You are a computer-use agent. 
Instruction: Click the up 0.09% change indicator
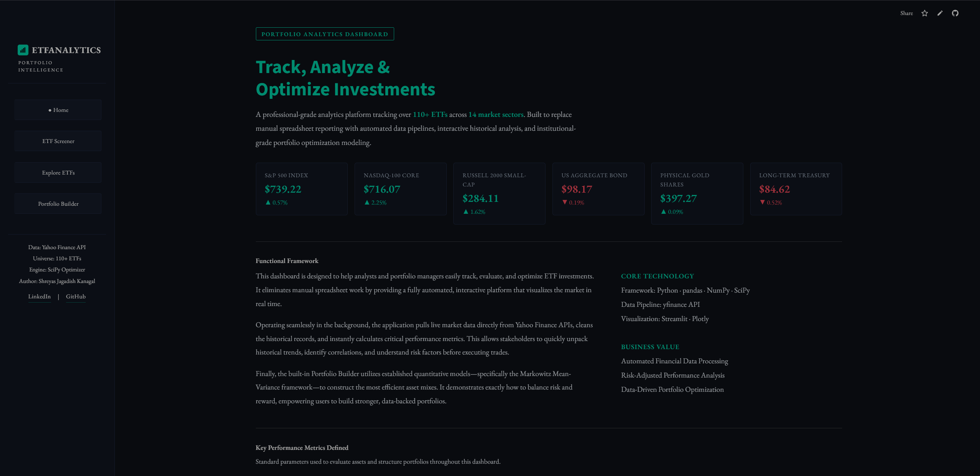point(672,212)
